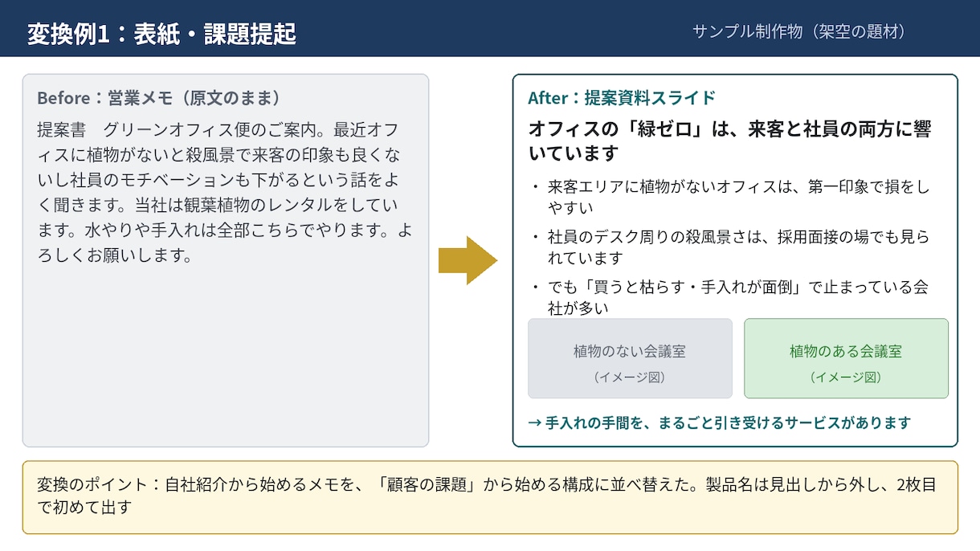Click the line → 手入れの手間を、まるごと引き受ける
The width and height of the screenshot is (980, 551).
(x=720, y=422)
